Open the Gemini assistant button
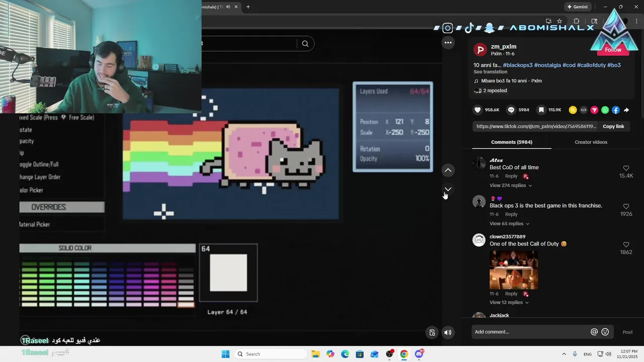The image size is (644, 362). (x=577, y=7)
